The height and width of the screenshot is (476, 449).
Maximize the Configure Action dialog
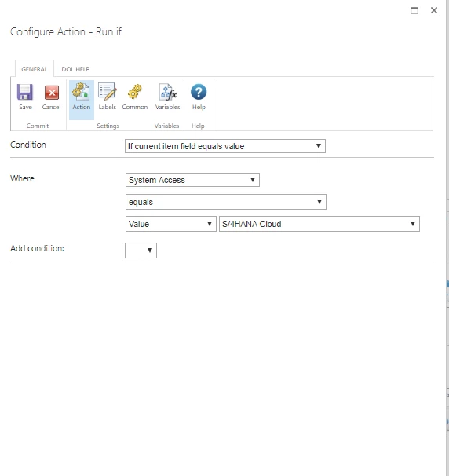point(414,11)
